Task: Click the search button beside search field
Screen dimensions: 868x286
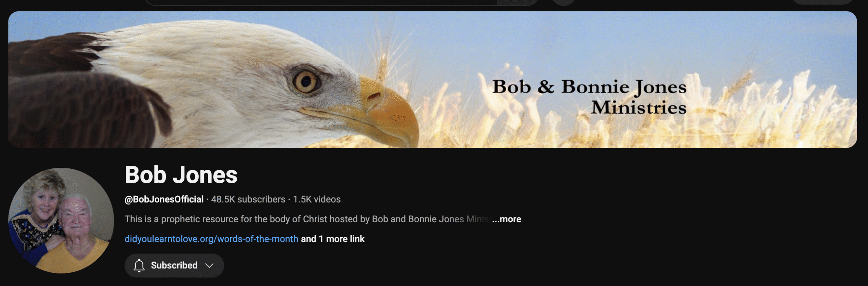Action: 518,2
